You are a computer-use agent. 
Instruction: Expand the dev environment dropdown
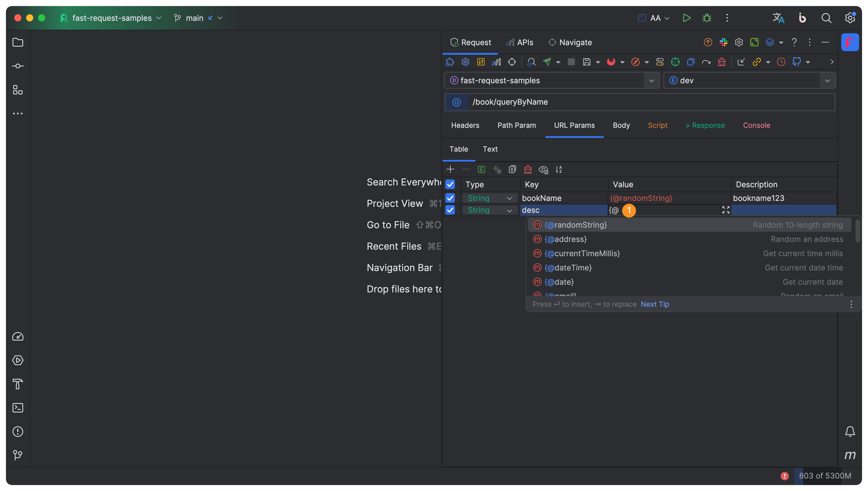point(827,81)
